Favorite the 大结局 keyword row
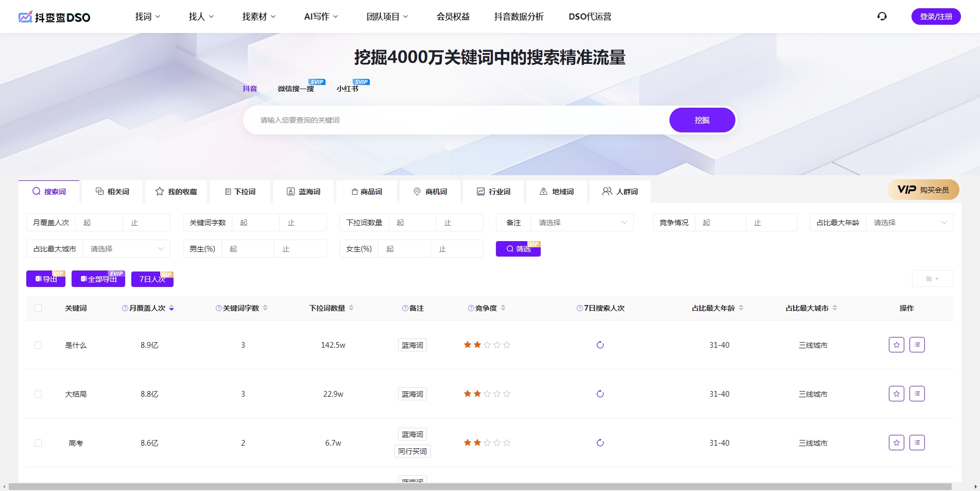This screenshot has width=980, height=491. 896,394
